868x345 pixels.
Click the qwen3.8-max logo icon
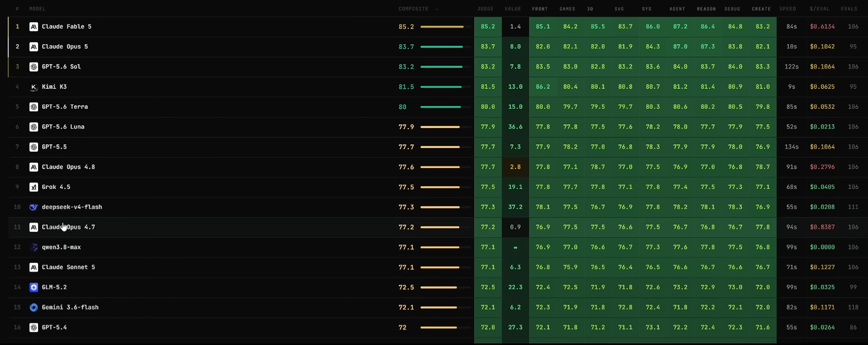click(x=34, y=247)
